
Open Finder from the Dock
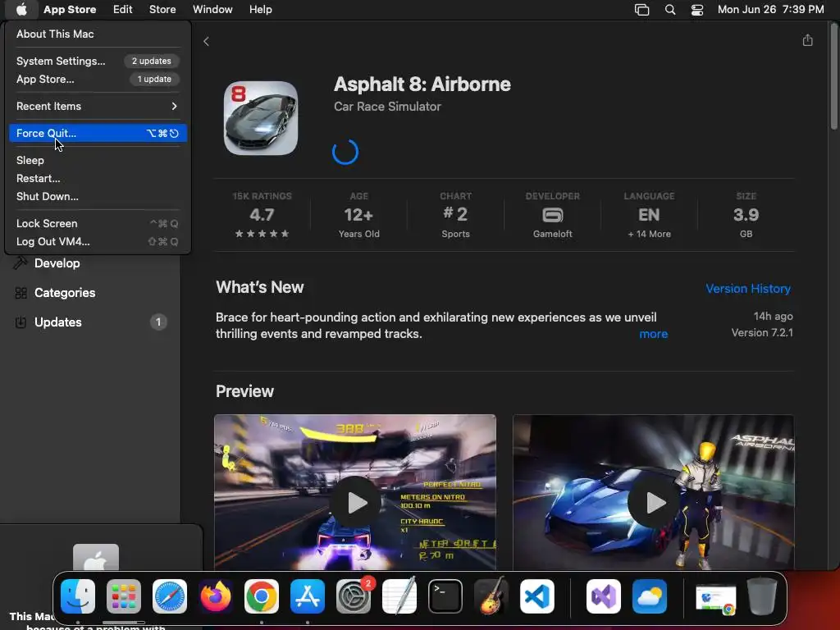[x=78, y=596]
